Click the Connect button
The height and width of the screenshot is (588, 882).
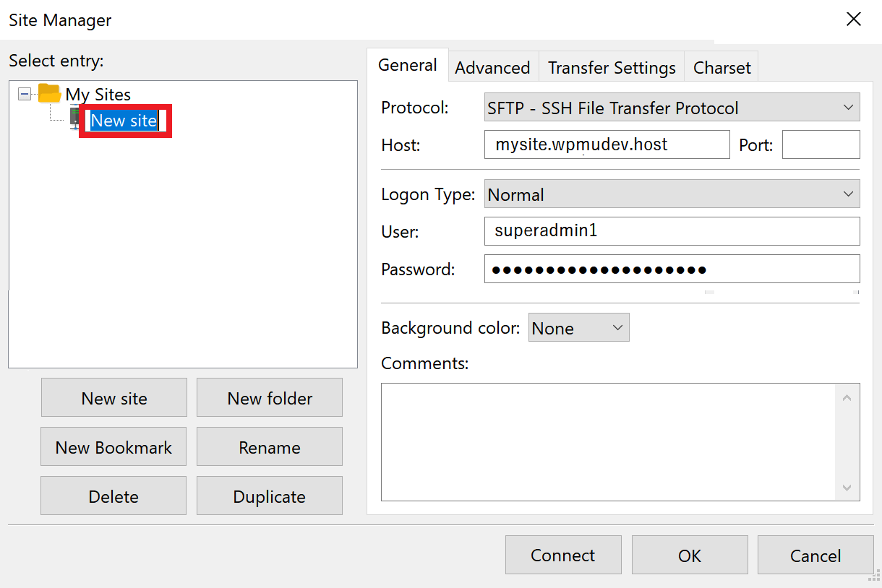pyautogui.click(x=562, y=555)
